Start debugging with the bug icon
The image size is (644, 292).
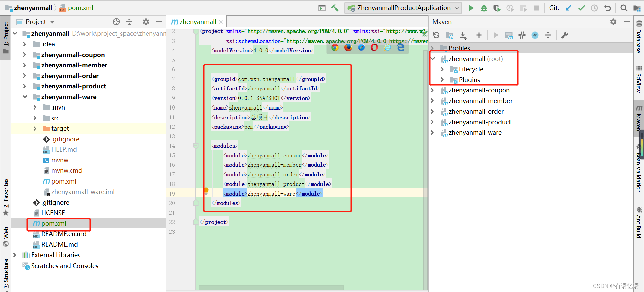coord(484,8)
